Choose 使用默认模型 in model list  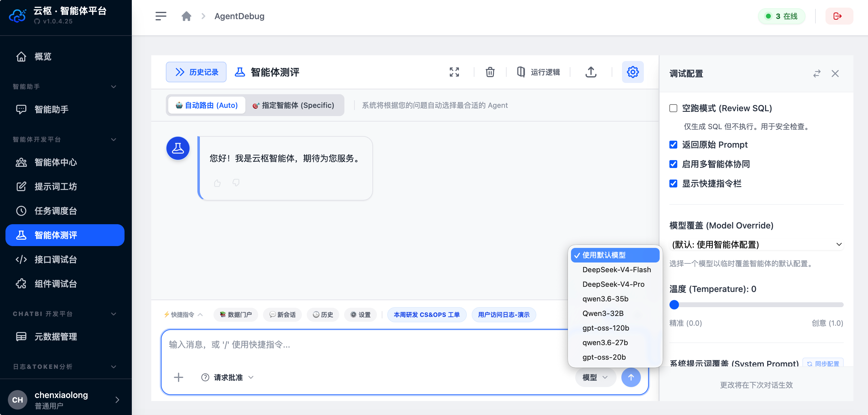click(615, 255)
